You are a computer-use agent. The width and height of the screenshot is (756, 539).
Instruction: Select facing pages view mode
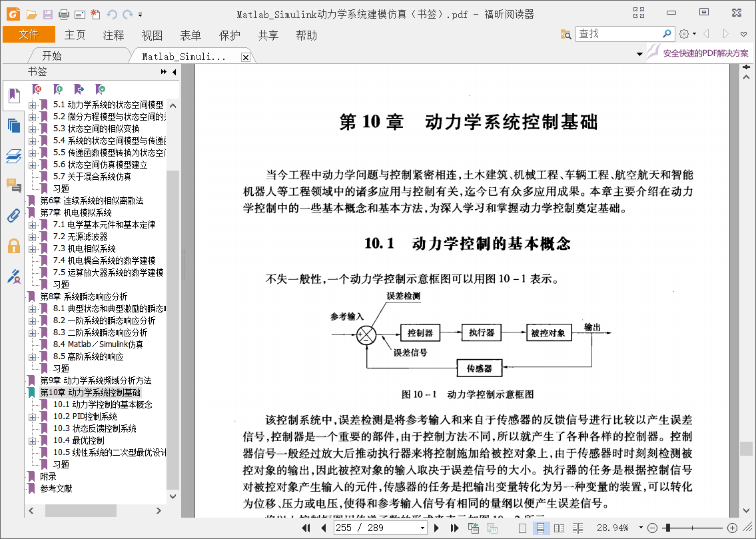[x=559, y=528]
